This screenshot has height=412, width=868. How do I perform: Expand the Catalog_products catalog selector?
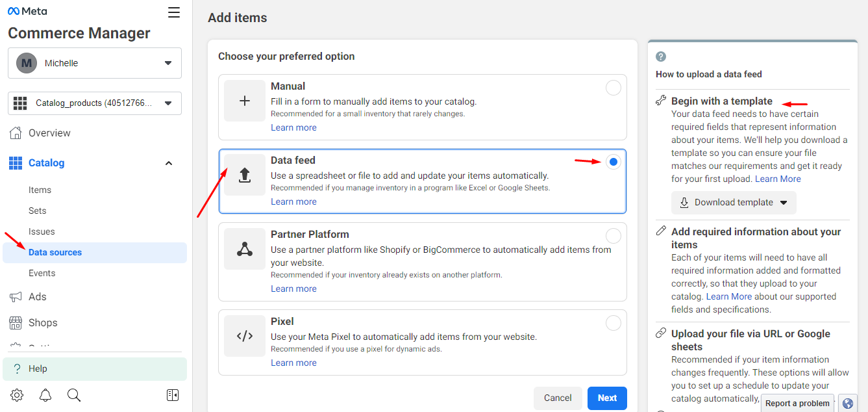click(94, 103)
